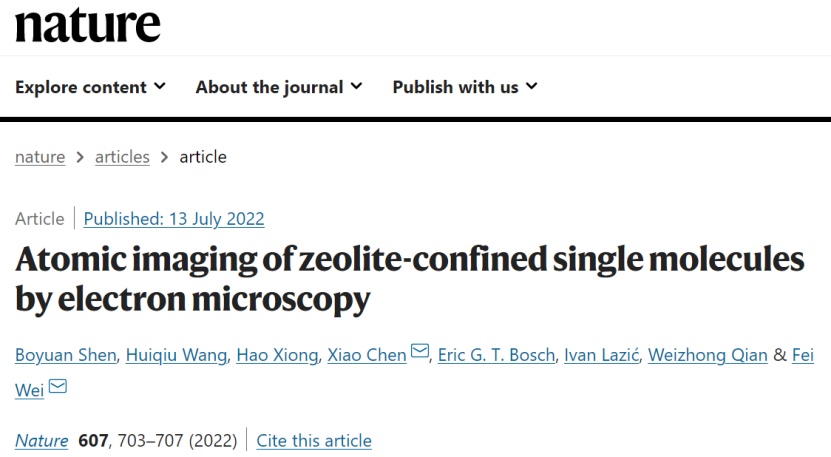831x457 pixels.
Task: Open the Publish with us menu
Action: (465, 87)
